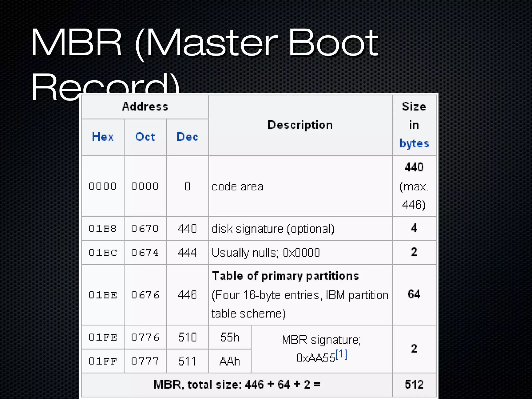
Task: Click the 'Size' header text
Action: coord(414,107)
